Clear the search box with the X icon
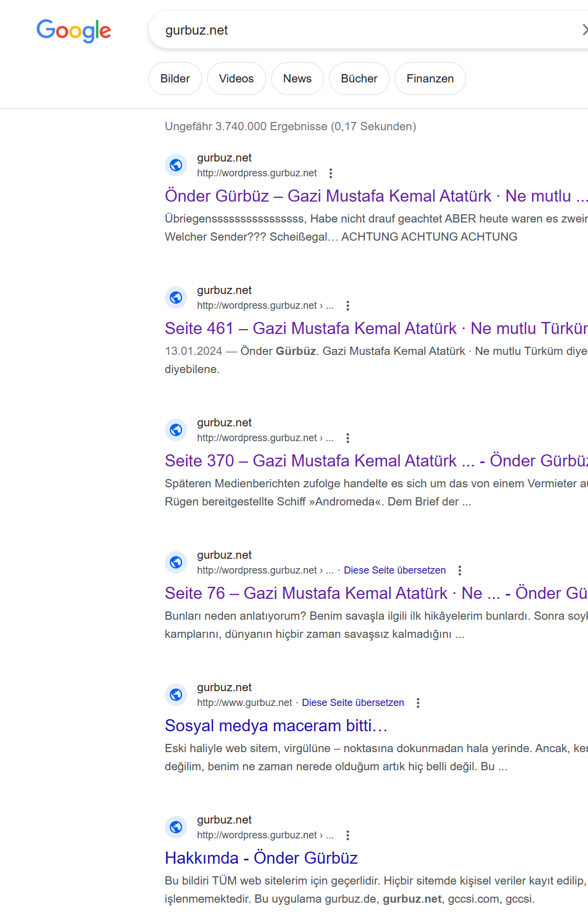The image size is (588, 912). coord(584,30)
